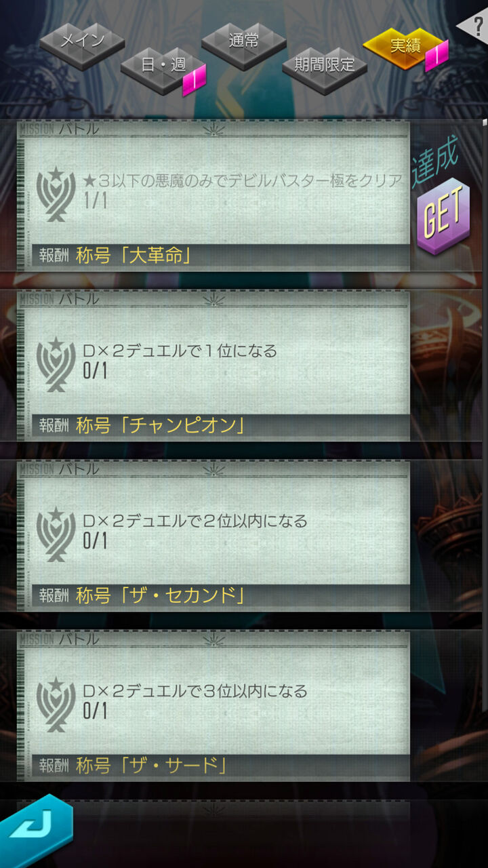Select the D×2デュエルで1位になる mission card
The height and width of the screenshot is (868, 488).
click(213, 366)
